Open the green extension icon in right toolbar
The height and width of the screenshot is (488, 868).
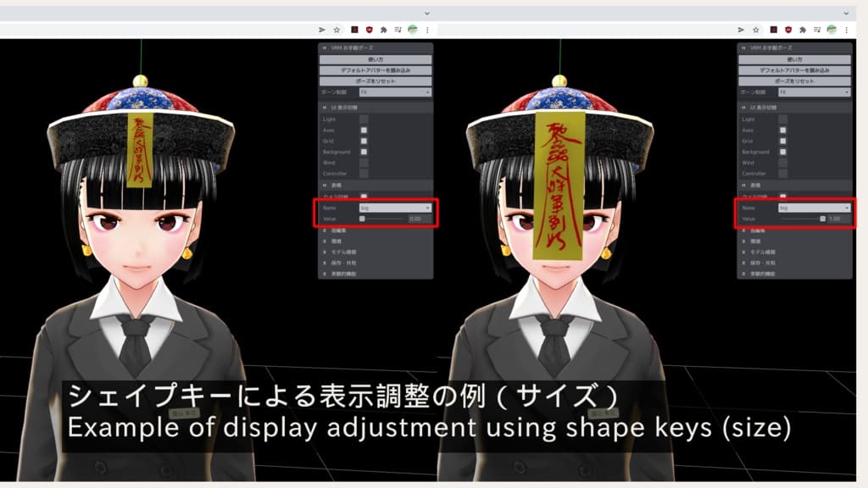click(832, 30)
